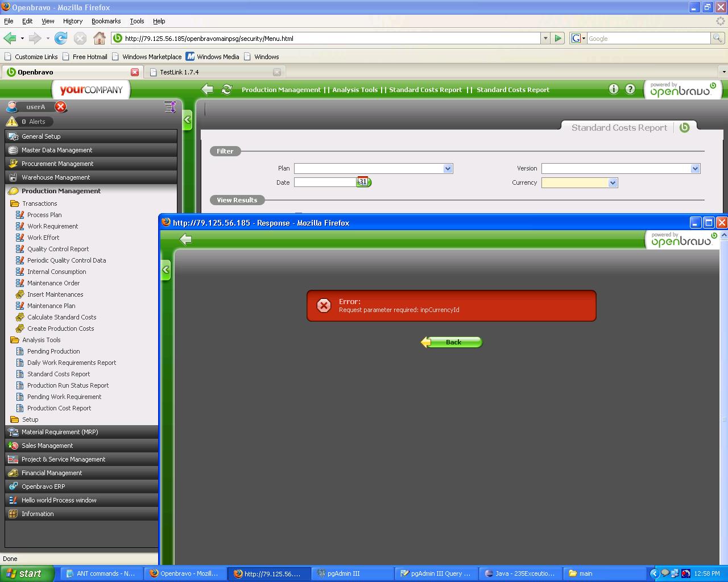728x582 pixels.
Task: Click the green Back button in error popup
Action: 452,342
